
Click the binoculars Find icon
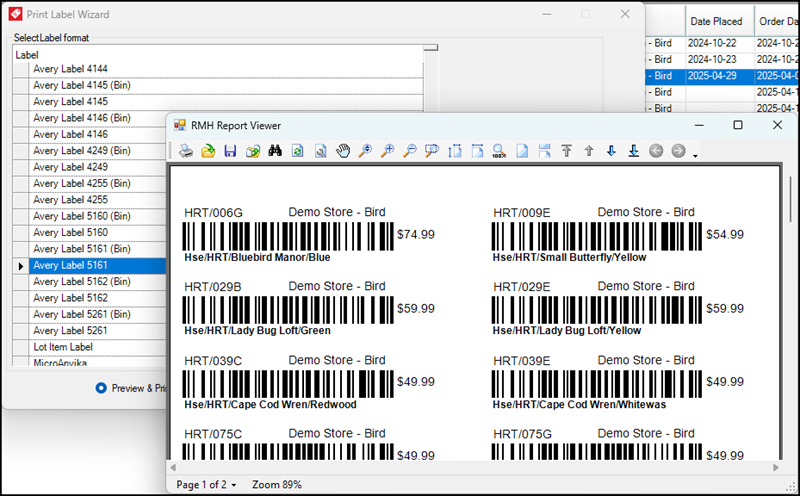coord(275,151)
